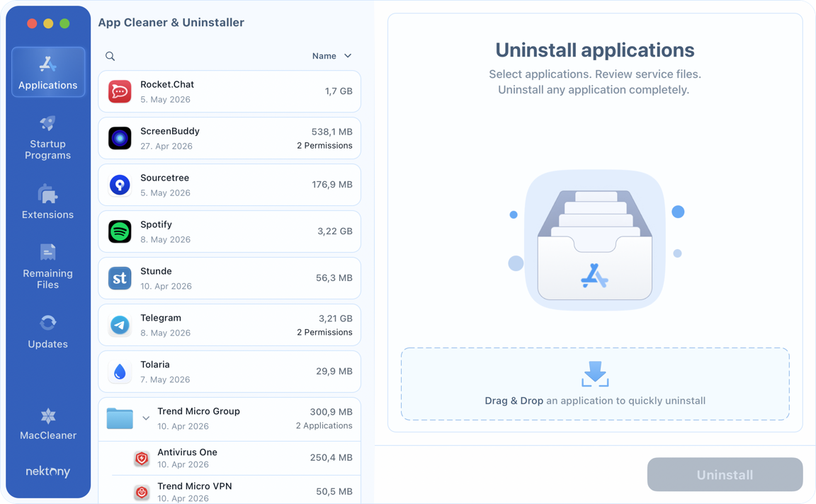816x504 pixels.
Task: Click the Drag & Drop download arrow icon
Action: (x=595, y=374)
